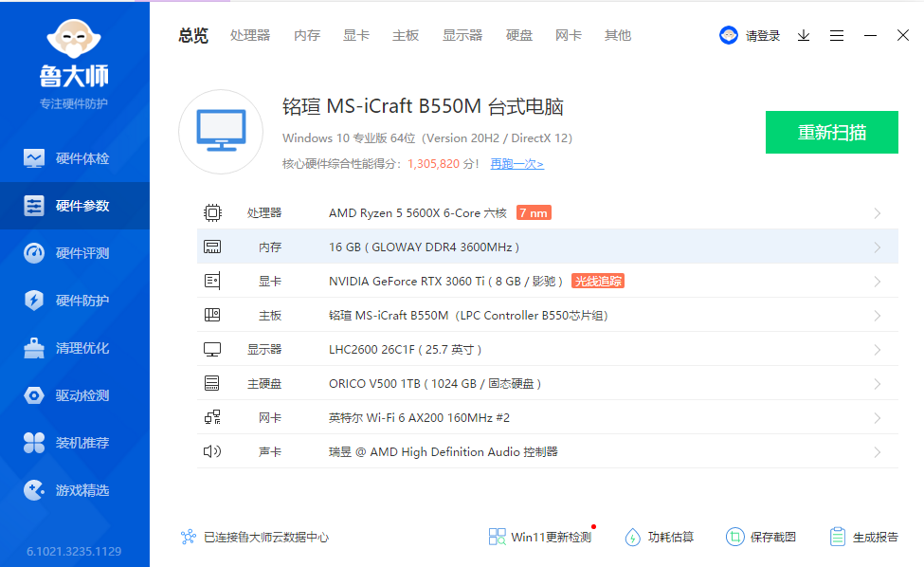The height and width of the screenshot is (567, 924).
Task: Open 驱动检测 icon in sidebar
Action: pyautogui.click(x=33, y=394)
